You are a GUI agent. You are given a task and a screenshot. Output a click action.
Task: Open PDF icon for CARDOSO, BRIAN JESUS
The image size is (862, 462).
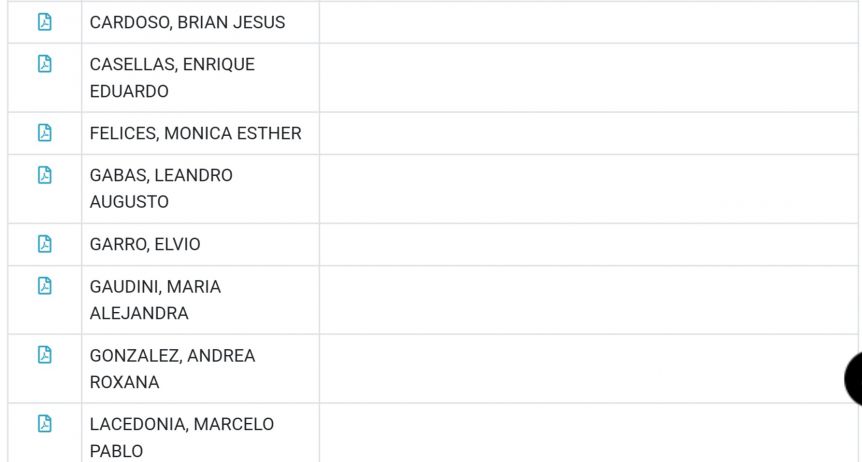45,22
